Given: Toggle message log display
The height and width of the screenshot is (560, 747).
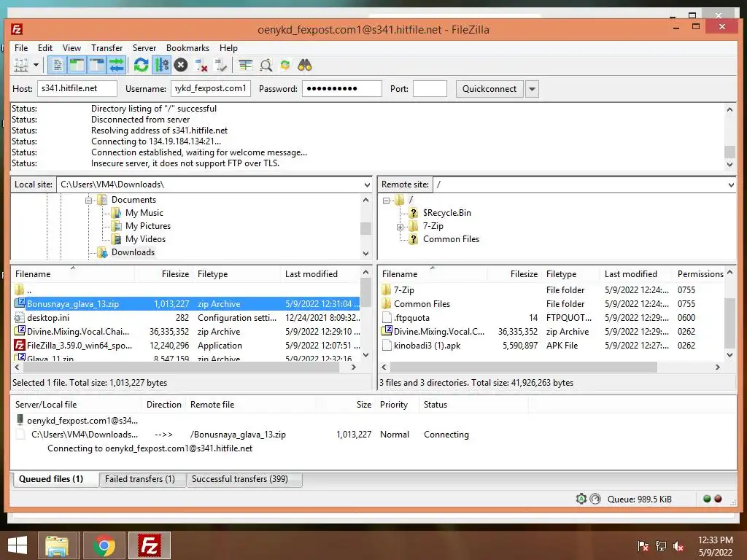Looking at the screenshot, I should pyautogui.click(x=57, y=65).
